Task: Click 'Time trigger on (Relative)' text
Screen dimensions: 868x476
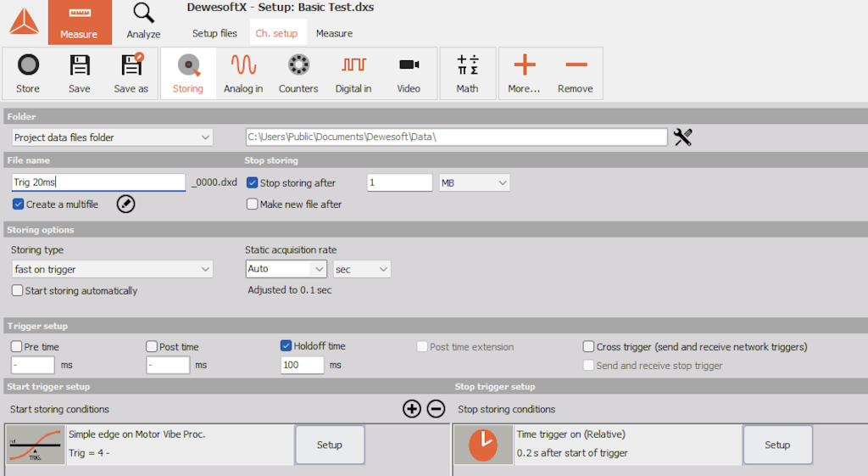Action: 570,434
